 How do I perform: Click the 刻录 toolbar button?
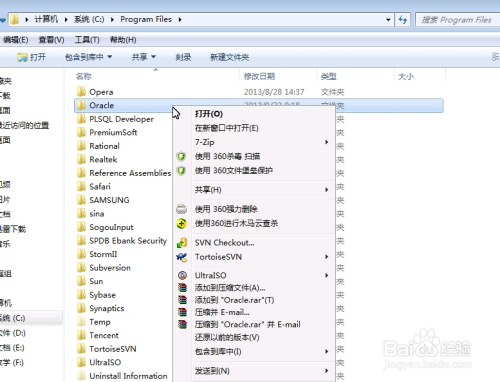183,57
